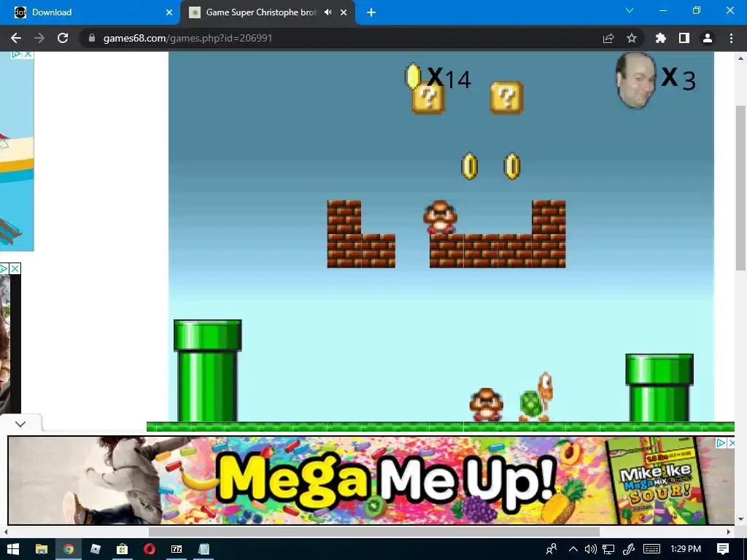The height and width of the screenshot is (560, 747).
Task: Open AdChoices icon on top-left ad
Action: (17, 54)
